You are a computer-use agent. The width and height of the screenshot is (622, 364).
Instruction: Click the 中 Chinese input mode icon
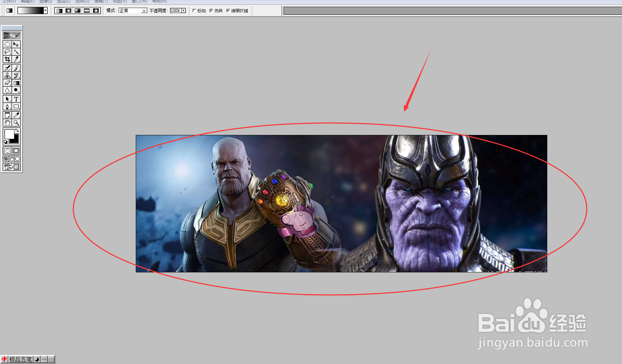(4, 359)
